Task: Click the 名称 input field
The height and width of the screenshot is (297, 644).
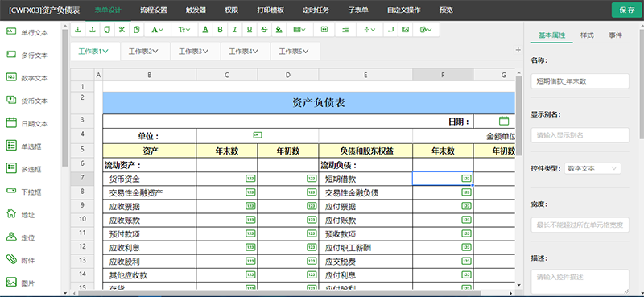Action: click(580, 81)
